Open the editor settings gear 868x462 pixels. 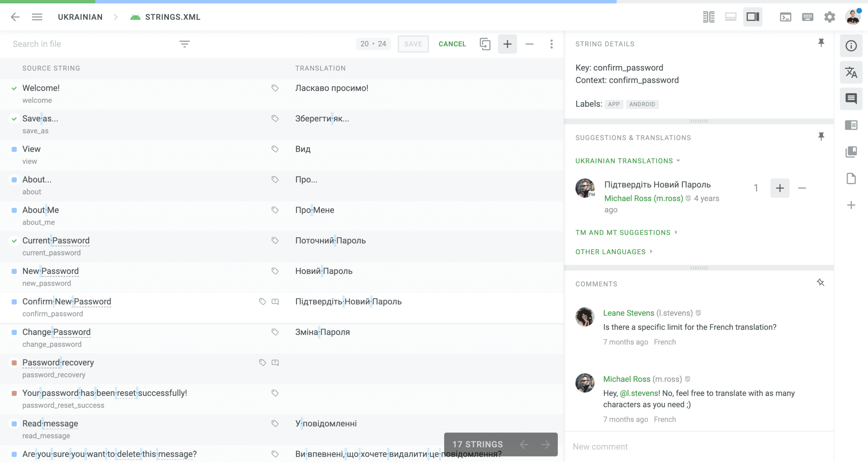click(x=829, y=17)
